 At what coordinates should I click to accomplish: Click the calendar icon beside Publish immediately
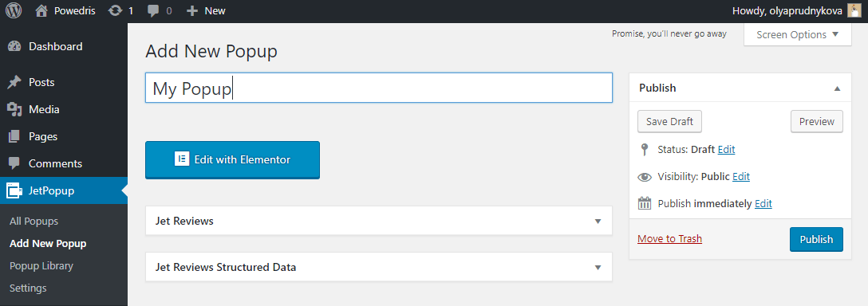pos(645,203)
